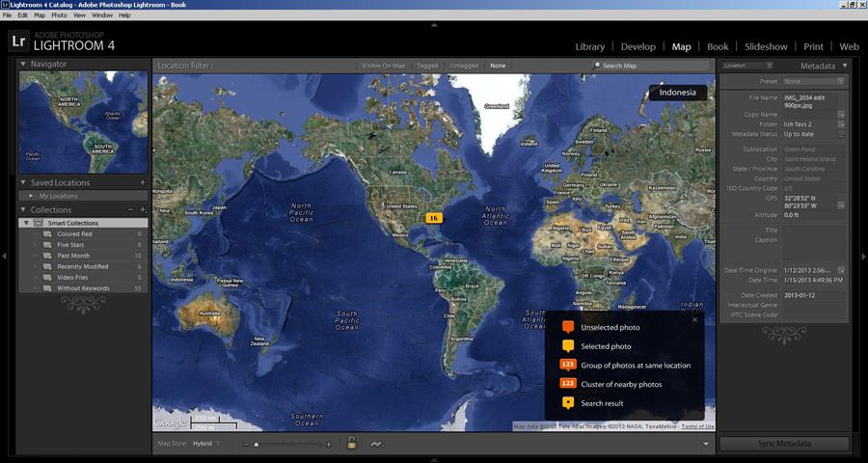Click the Smart Collections set icon

(37, 223)
